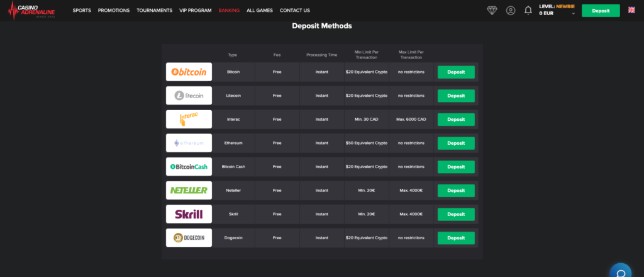Go to Contact Us
Screen dimensions: 644x277
point(295,11)
